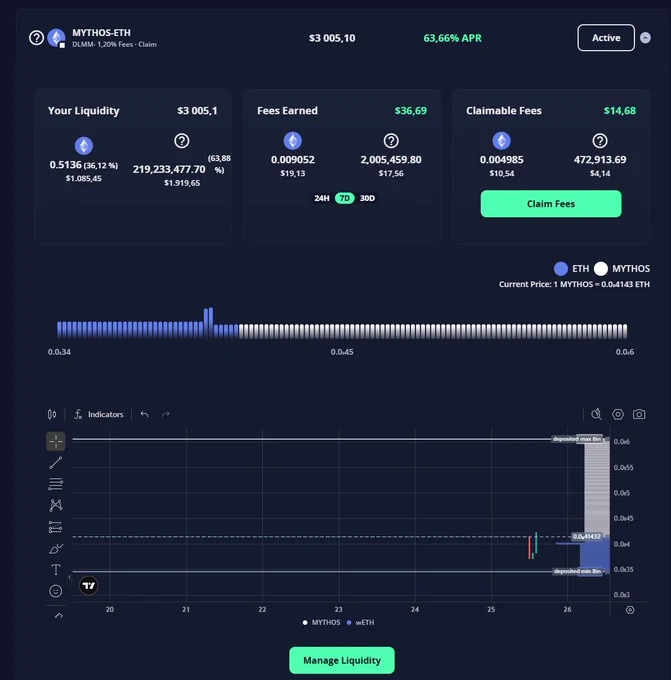This screenshot has height=680, width=671.
Task: Select the Fibonacci retracement lines tool
Action: point(56,484)
